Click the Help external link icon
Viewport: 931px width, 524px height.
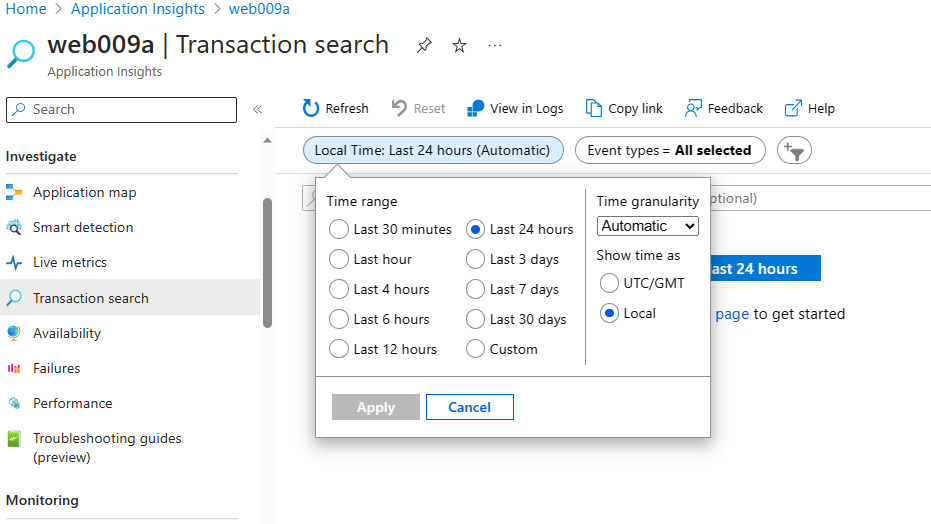793,108
